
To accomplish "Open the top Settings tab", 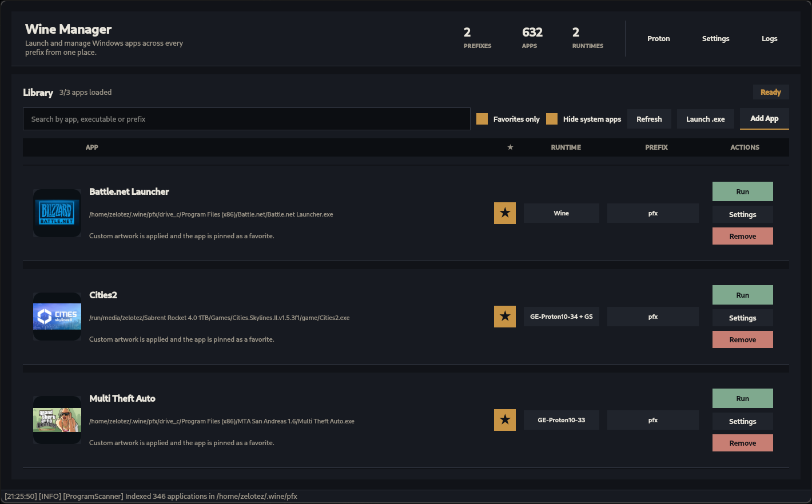I will [716, 39].
